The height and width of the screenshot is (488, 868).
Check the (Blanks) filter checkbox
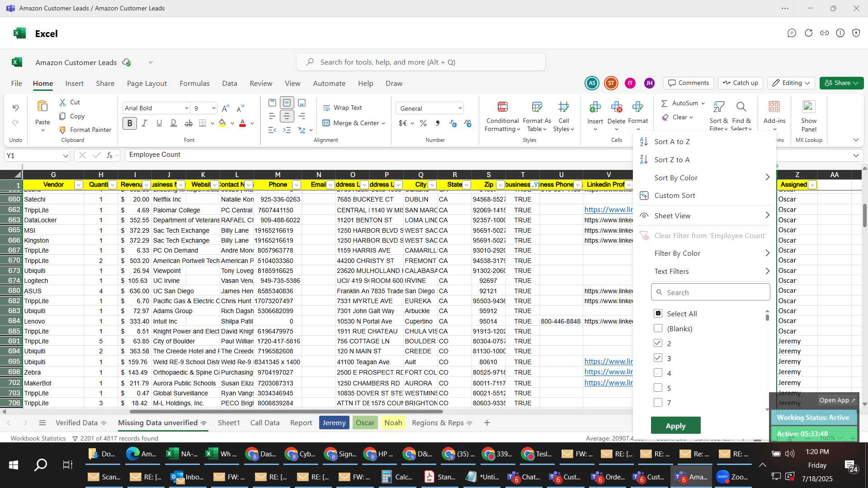coord(658,328)
